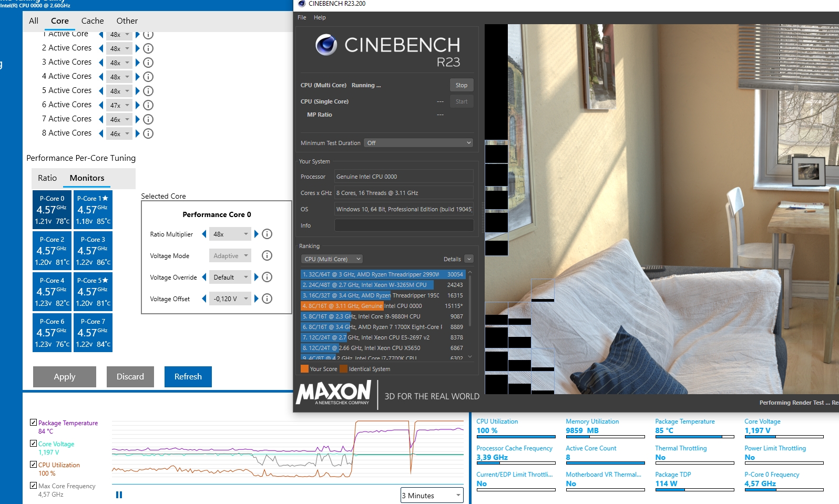The height and width of the screenshot is (504, 839).
Task: Select the P-Core 3 monitor tile
Action: pos(93,251)
